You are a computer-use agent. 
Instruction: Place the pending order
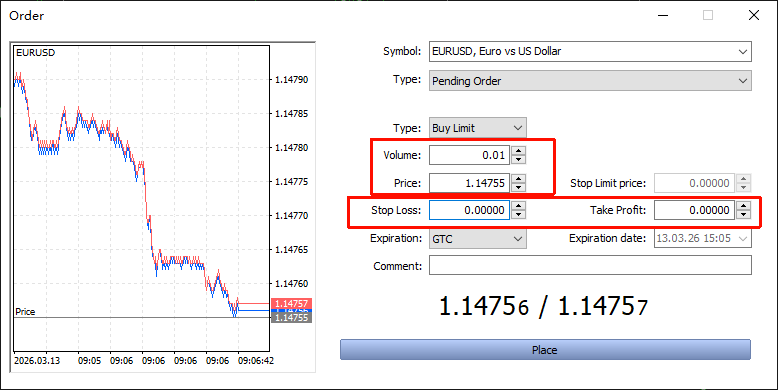545,350
